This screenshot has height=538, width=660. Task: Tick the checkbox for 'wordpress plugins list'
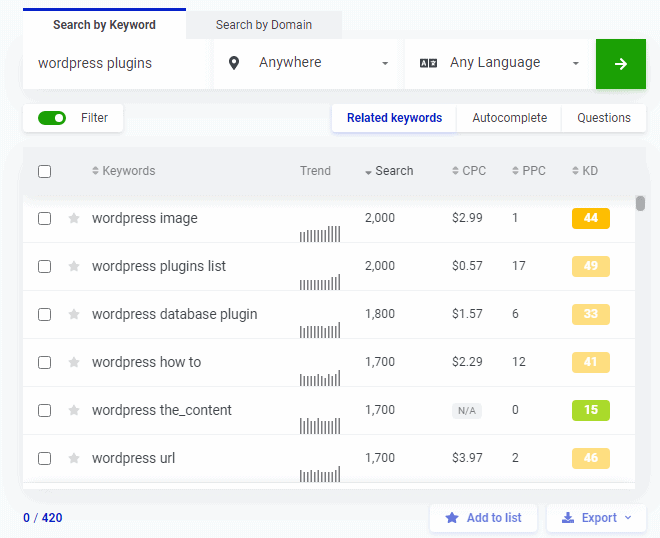click(44, 266)
